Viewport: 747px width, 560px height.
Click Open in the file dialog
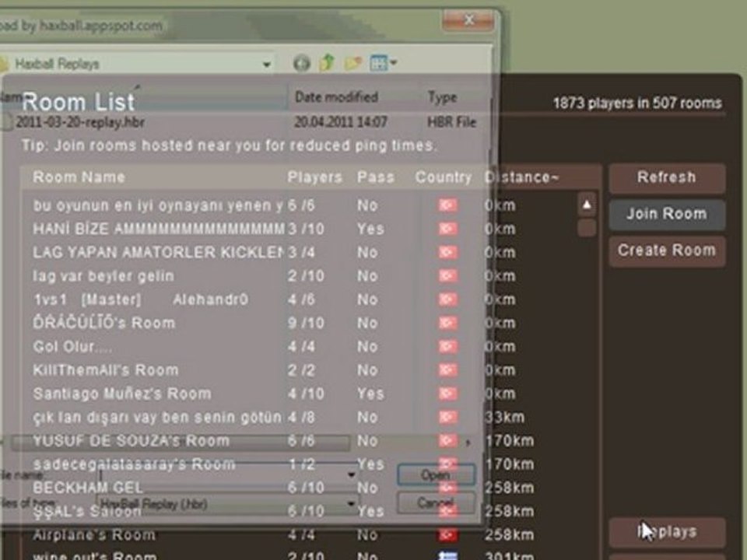click(x=436, y=474)
